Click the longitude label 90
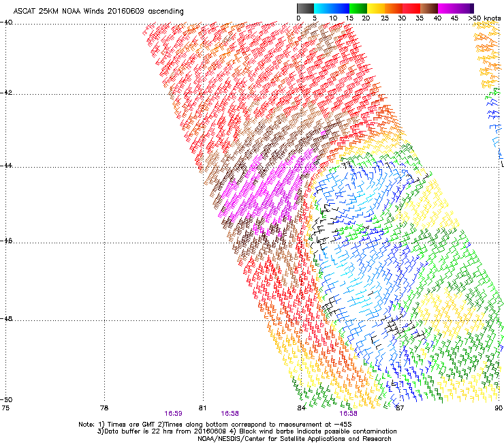 499,408
